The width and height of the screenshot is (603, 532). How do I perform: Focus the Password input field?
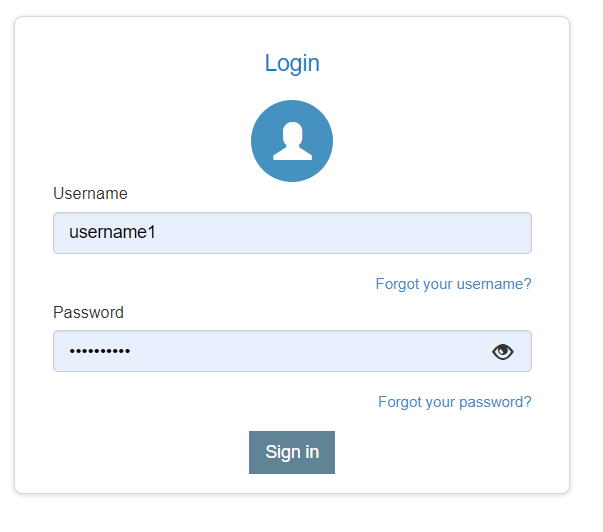point(270,351)
